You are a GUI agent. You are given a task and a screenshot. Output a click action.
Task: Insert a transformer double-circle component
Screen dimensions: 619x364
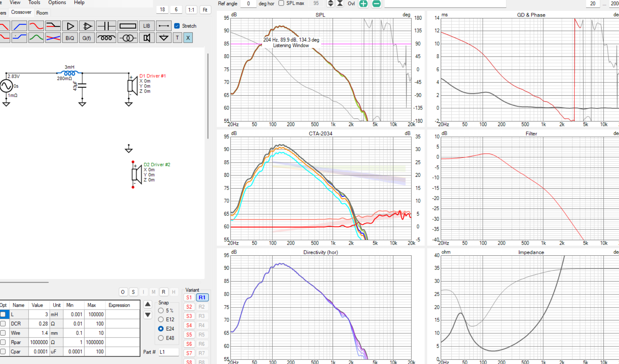coord(128,38)
